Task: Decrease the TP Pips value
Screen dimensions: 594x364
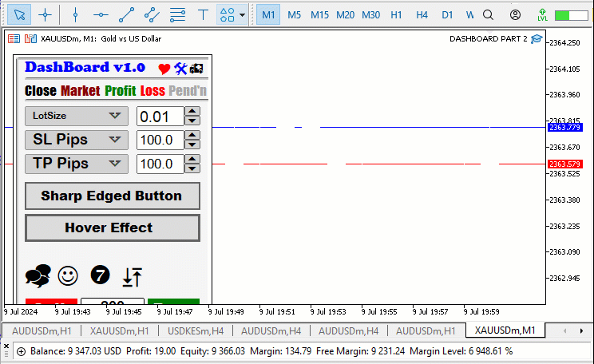Action: click(x=192, y=168)
